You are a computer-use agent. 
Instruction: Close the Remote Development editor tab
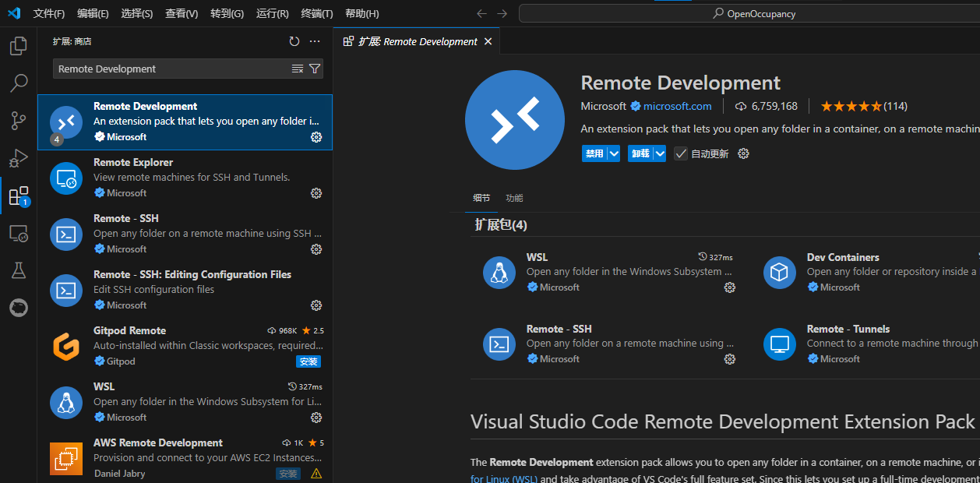point(488,41)
